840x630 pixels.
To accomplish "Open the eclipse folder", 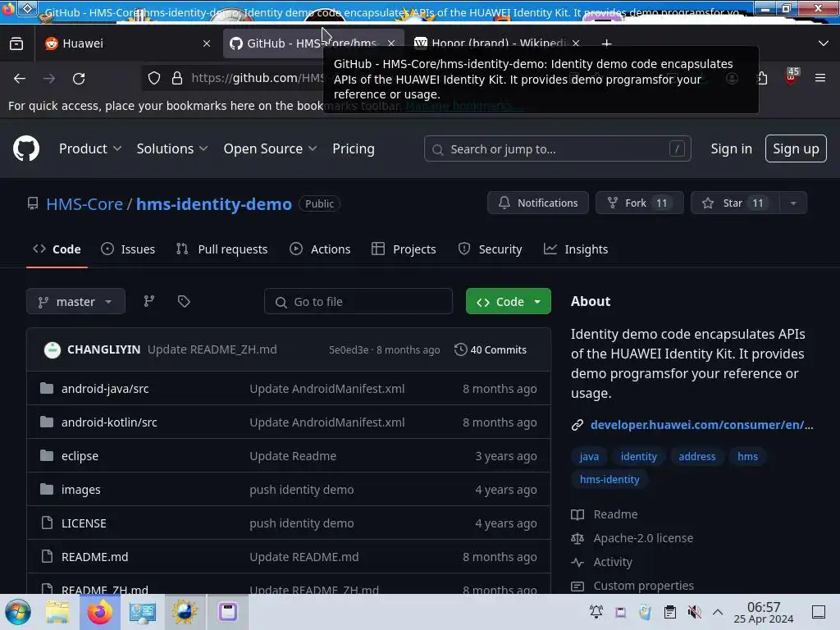I will pyautogui.click(x=80, y=456).
